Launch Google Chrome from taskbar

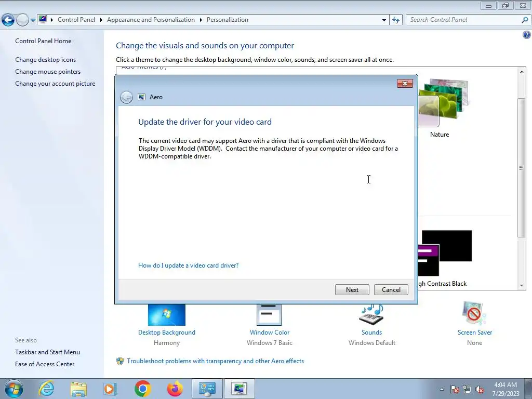[142, 389]
